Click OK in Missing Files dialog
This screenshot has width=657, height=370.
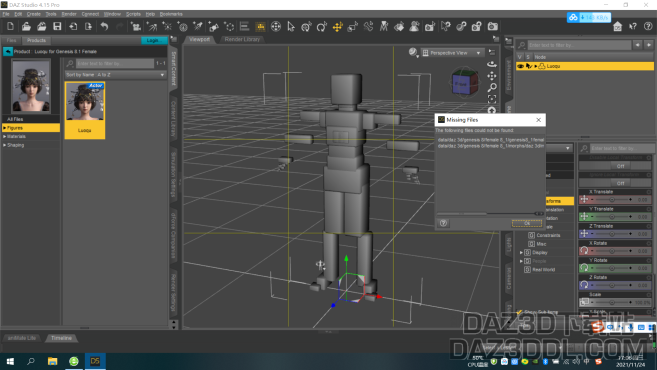(x=527, y=223)
